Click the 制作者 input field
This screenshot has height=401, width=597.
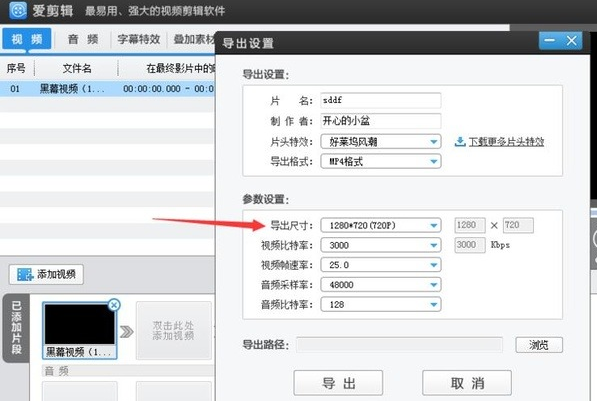pyautogui.click(x=381, y=121)
